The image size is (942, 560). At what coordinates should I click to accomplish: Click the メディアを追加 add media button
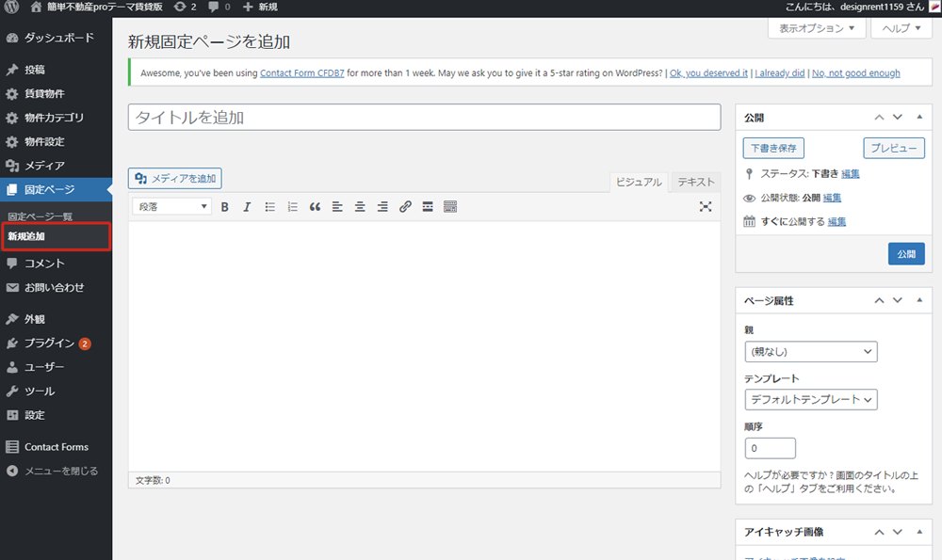pos(175,179)
